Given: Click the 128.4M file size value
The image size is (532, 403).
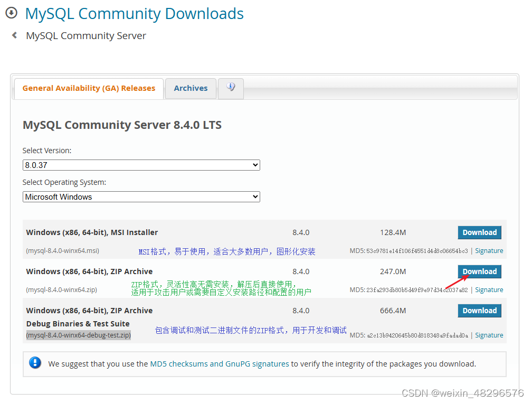Looking at the screenshot, I should [x=393, y=232].
